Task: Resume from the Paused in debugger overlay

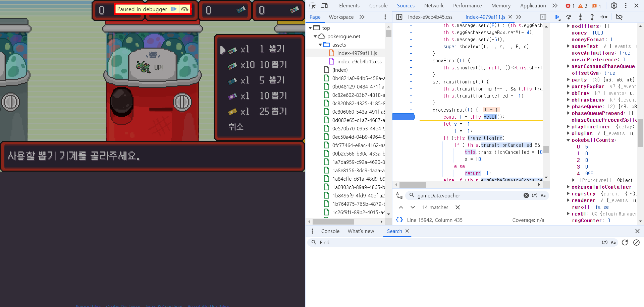Action: [174, 9]
